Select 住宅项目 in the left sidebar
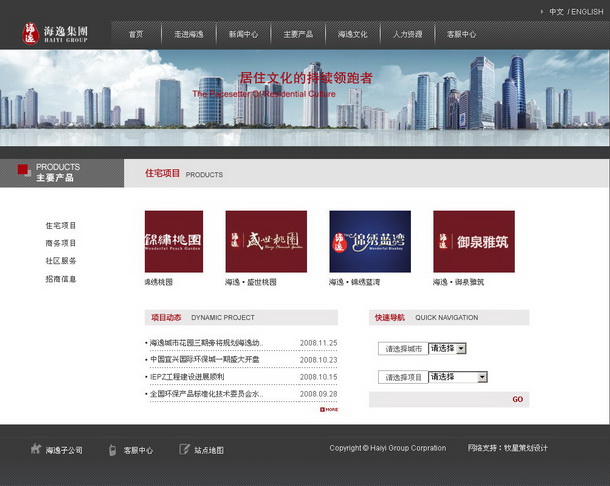610x486 pixels. click(x=61, y=225)
